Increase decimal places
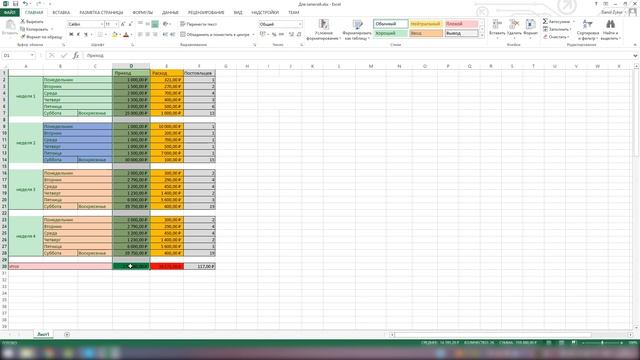This screenshot has height=360, width=640. pyautogui.click(x=291, y=35)
